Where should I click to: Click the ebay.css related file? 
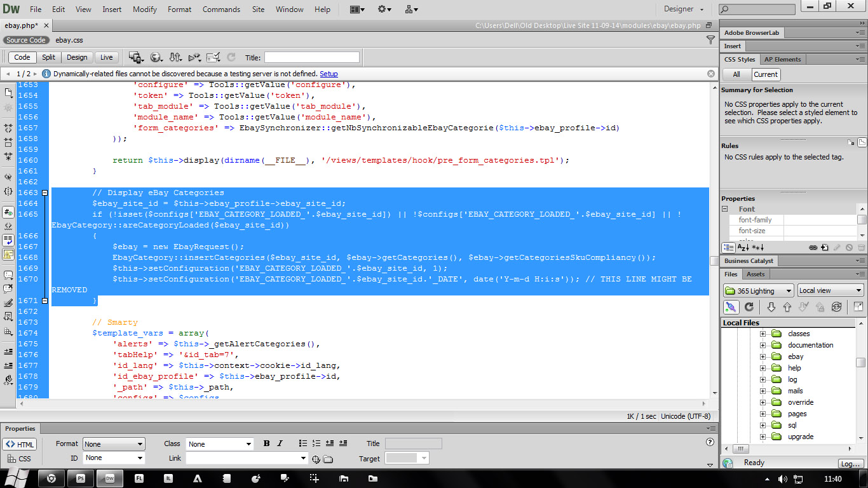(69, 40)
